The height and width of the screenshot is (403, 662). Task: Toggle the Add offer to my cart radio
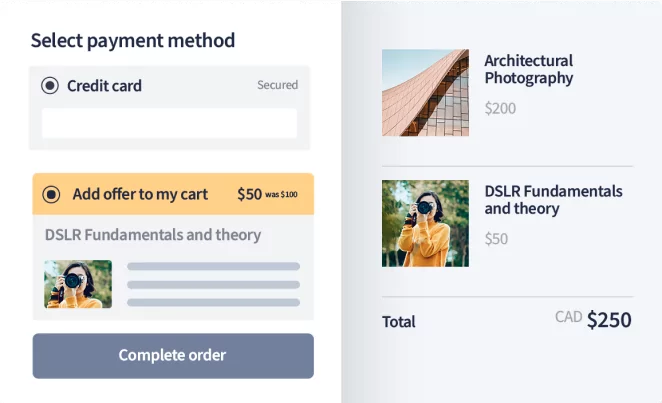pos(51,195)
